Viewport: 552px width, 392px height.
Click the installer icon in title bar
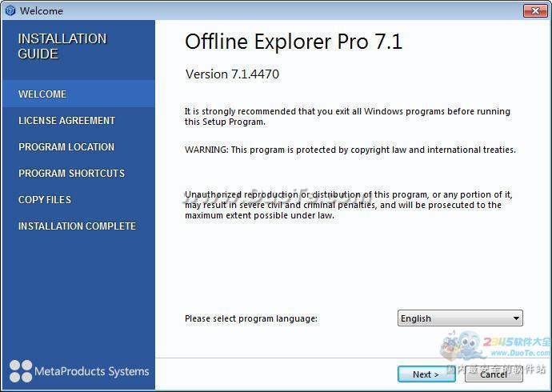(10, 10)
